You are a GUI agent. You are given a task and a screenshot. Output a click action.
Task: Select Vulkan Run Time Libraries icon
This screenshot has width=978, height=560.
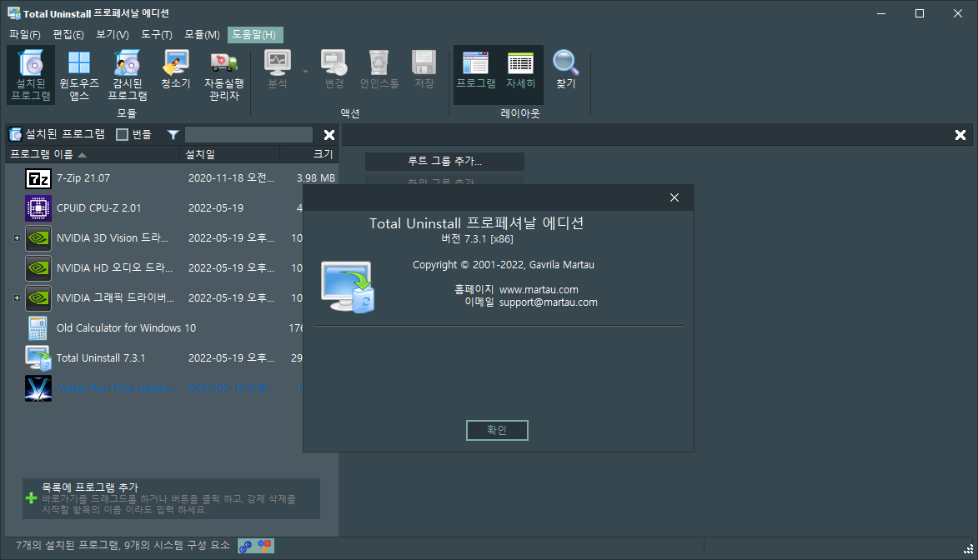pyautogui.click(x=38, y=387)
